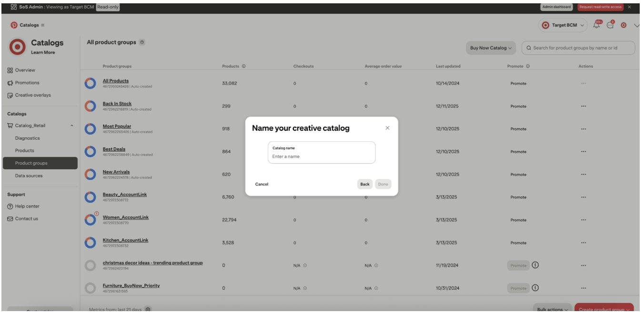Expand the Target BCM account dropdown
Image resolution: width=644 pixels, height=313 pixels.
(x=563, y=25)
